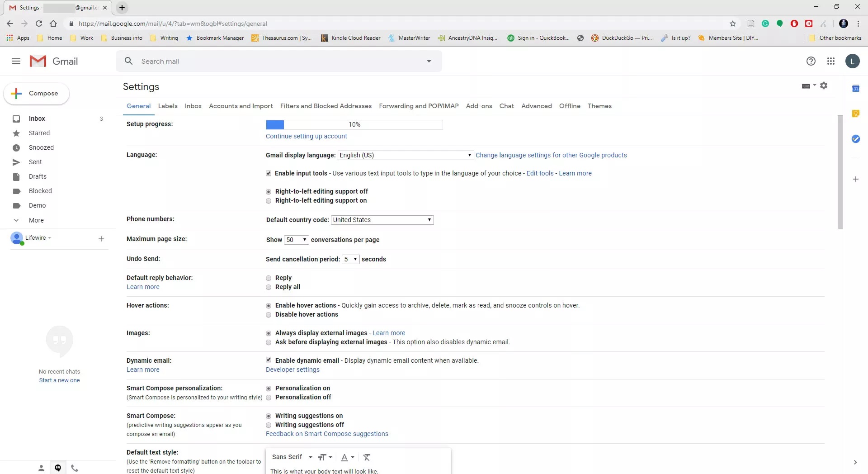Open the Themes settings tab
The image size is (868, 474).
[599, 106]
